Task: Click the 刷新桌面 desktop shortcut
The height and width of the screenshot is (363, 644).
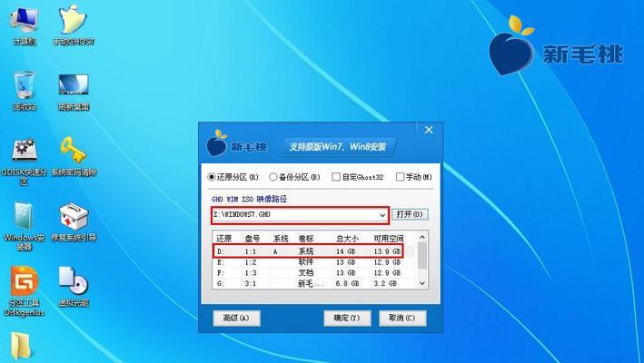Action: pyautogui.click(x=73, y=91)
